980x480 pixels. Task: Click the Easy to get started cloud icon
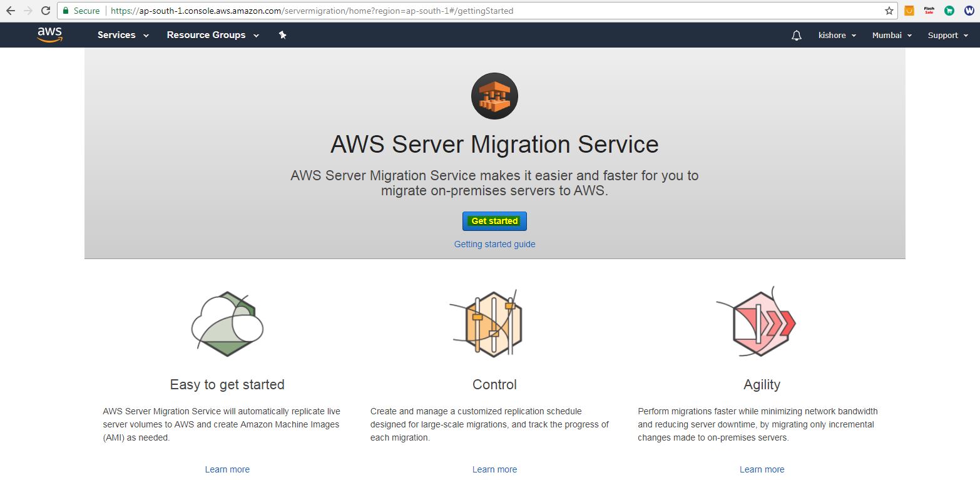tap(227, 324)
